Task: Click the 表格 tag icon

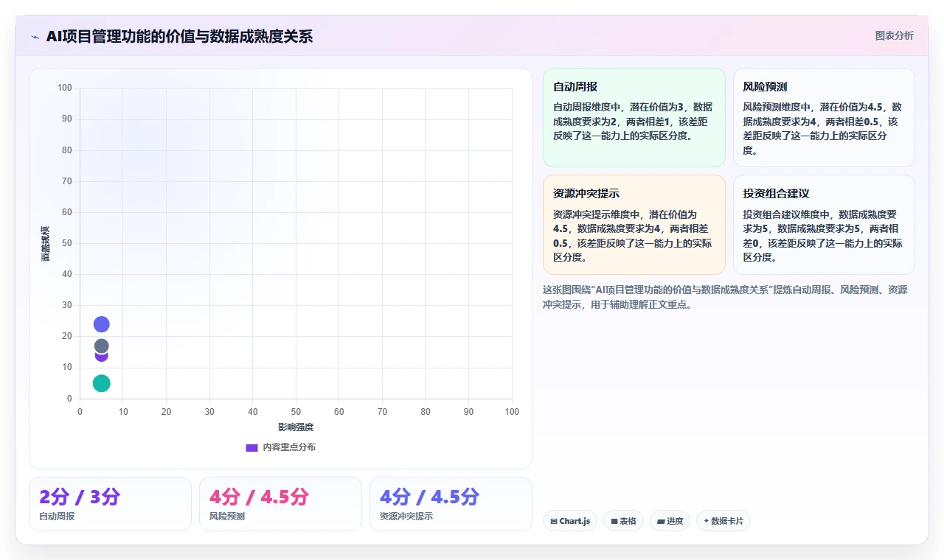Action: pos(614,521)
